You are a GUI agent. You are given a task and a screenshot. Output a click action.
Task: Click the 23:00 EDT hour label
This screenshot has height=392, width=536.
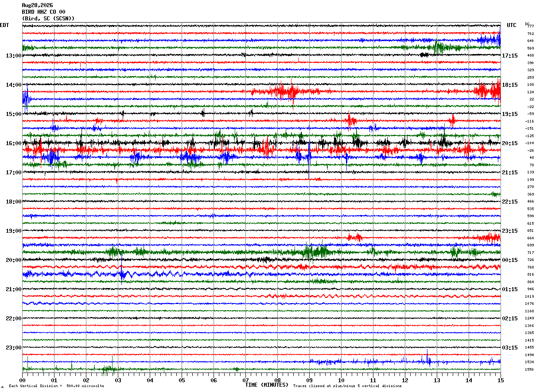[13, 348]
